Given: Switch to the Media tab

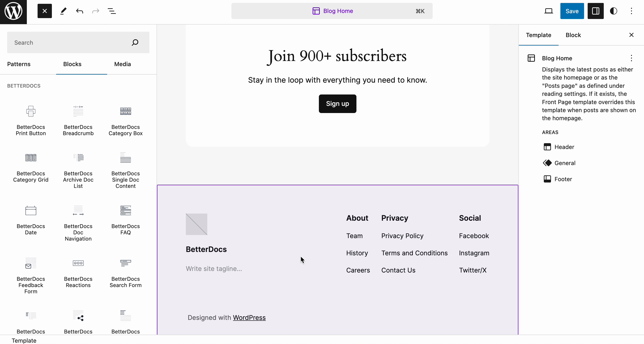Looking at the screenshot, I should tap(122, 64).
